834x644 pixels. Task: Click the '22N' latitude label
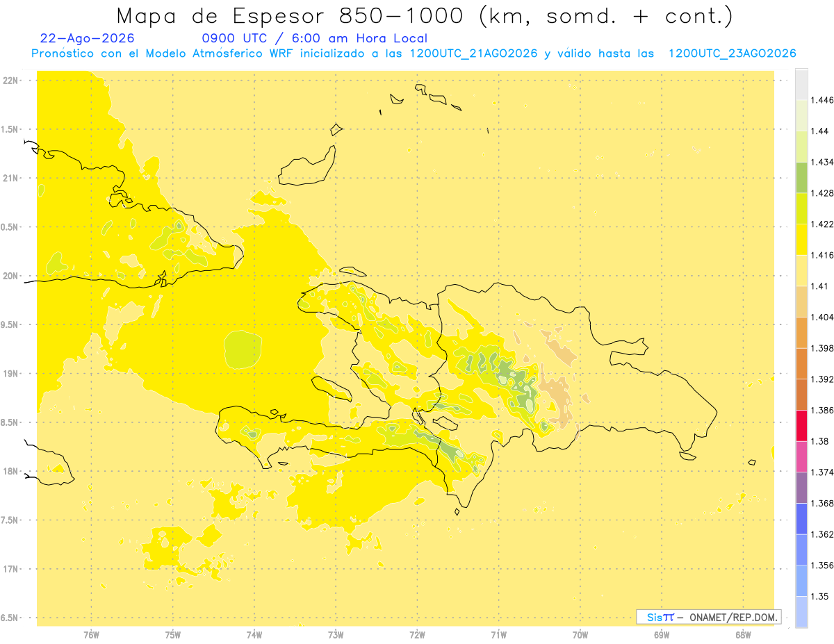coord(10,81)
